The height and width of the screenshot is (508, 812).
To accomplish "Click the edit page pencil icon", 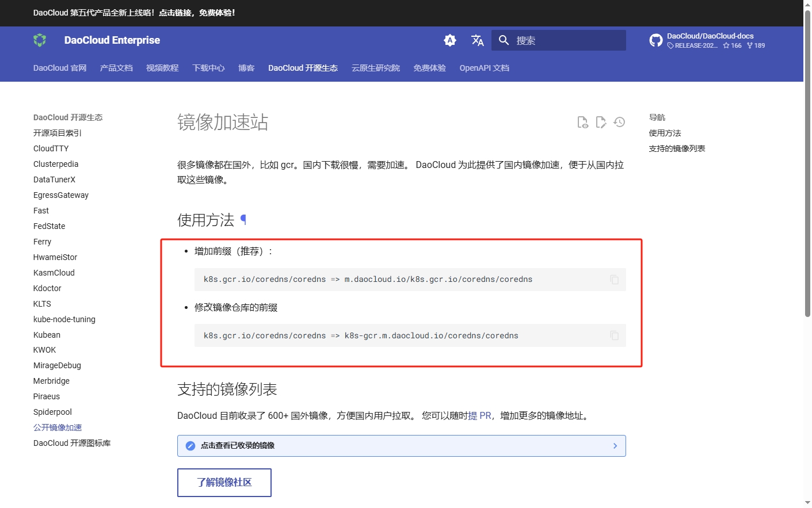I will 601,122.
